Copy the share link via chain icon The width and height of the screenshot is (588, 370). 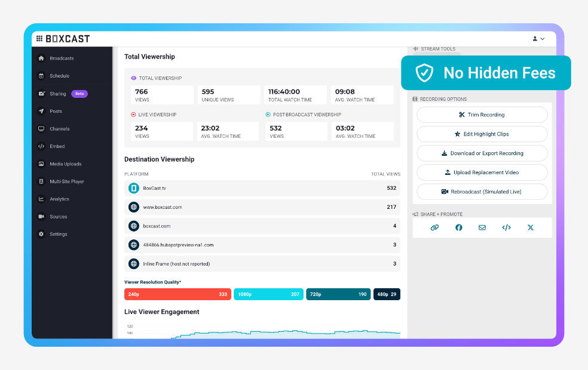tap(434, 227)
